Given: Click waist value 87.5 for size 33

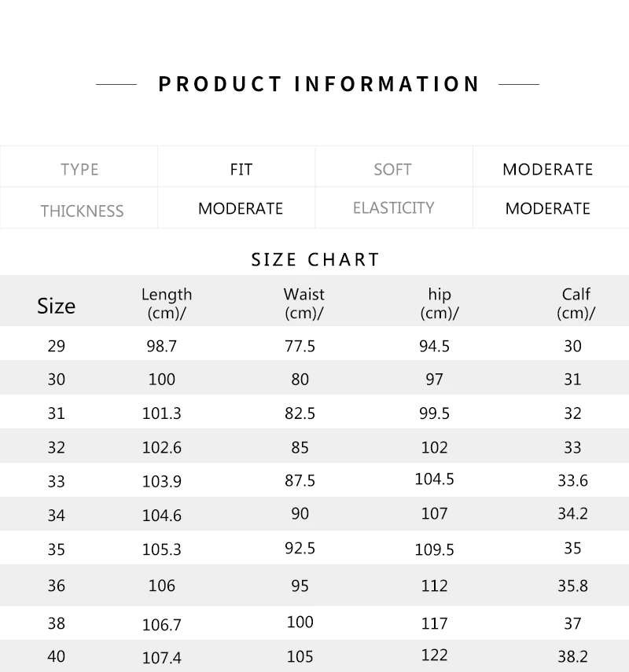Looking at the screenshot, I should pos(300,480).
